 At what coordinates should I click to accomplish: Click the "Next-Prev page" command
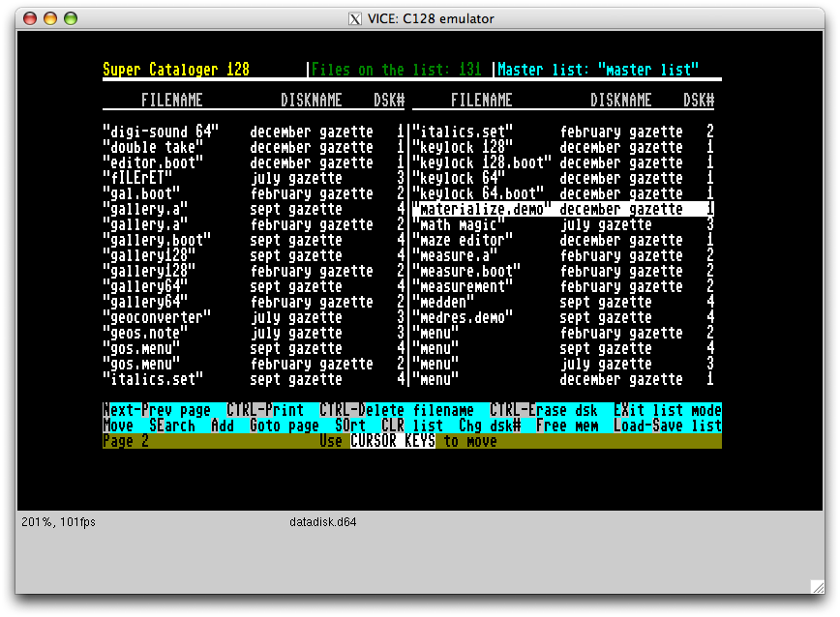(157, 410)
